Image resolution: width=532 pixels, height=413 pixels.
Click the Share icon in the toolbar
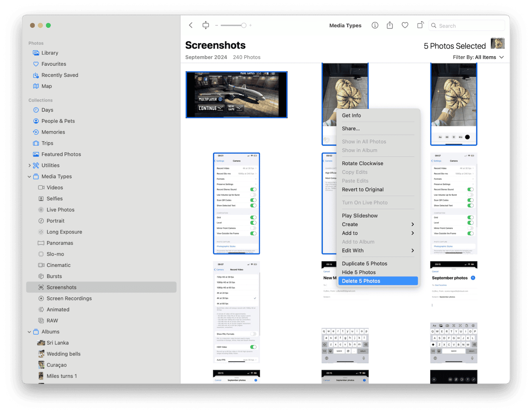click(389, 25)
